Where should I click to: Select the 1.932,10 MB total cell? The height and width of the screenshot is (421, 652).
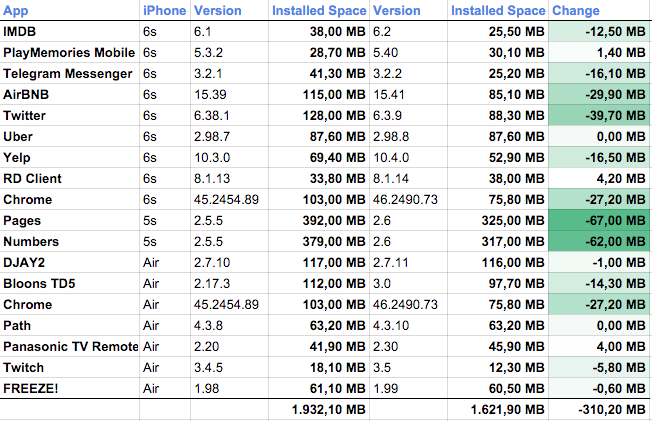(319, 410)
